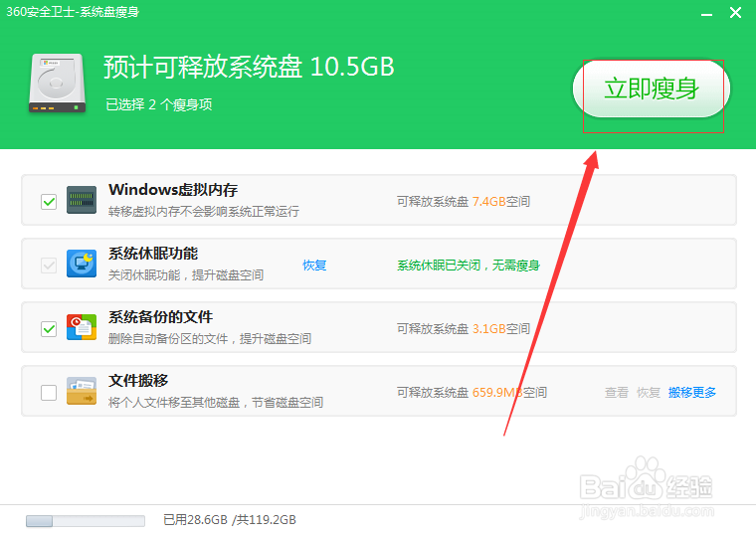Click the 360安全卫士-系统盘瘦身 window title

[x=73, y=12]
